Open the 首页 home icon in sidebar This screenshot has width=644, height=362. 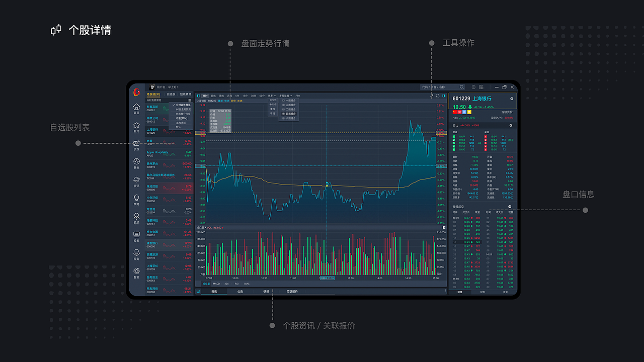click(x=136, y=107)
